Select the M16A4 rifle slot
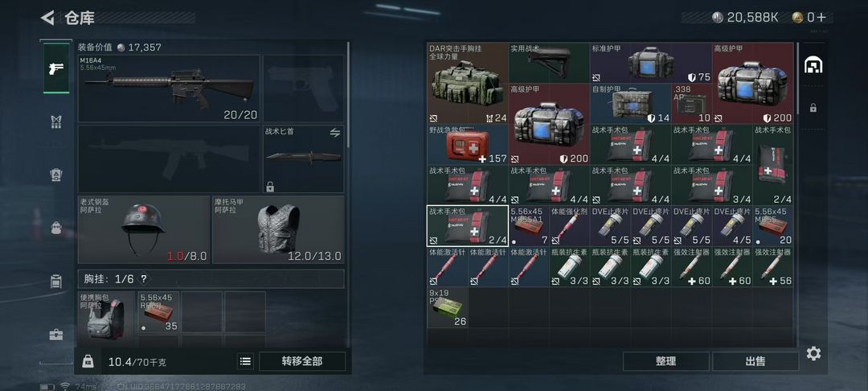 click(169, 88)
